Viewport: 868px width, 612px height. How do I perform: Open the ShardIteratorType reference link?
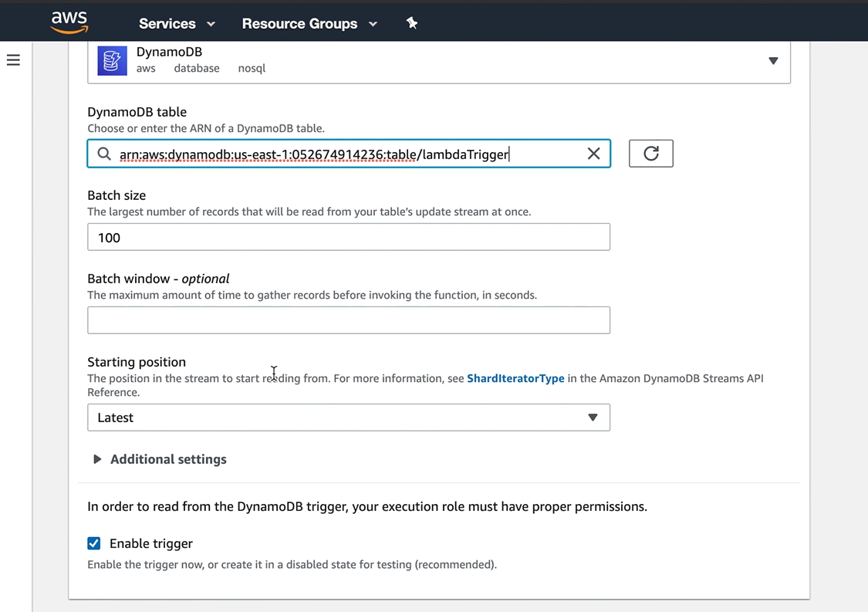[515, 378]
